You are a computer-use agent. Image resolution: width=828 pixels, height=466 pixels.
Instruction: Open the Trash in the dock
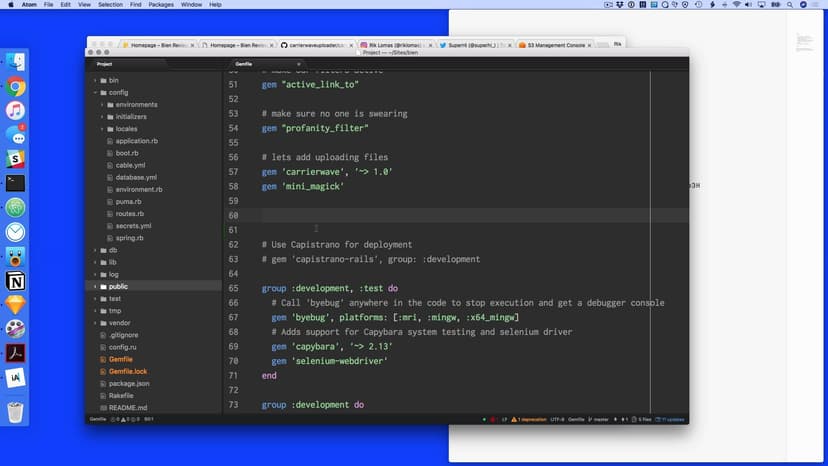[x=15, y=411]
